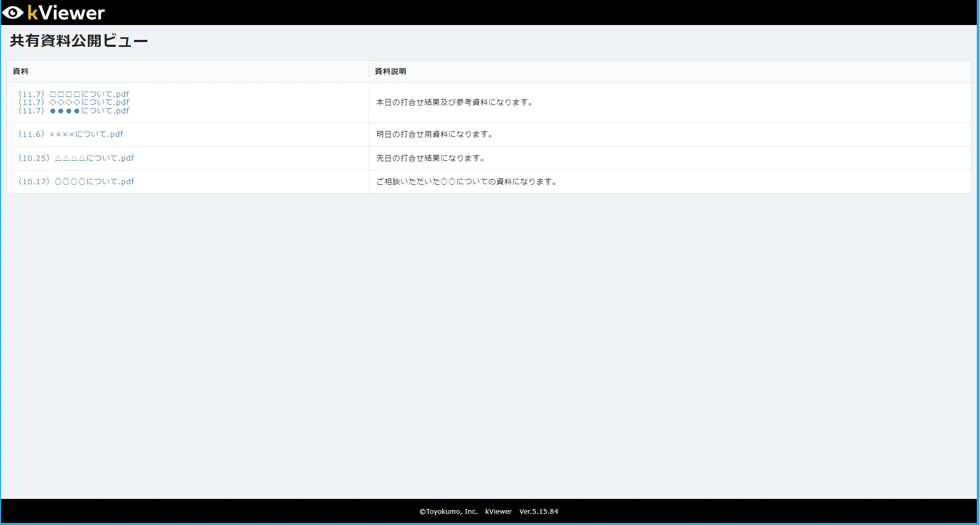
Task: Click the ©Toyokumo, Inc. footer text
Action: click(448, 512)
